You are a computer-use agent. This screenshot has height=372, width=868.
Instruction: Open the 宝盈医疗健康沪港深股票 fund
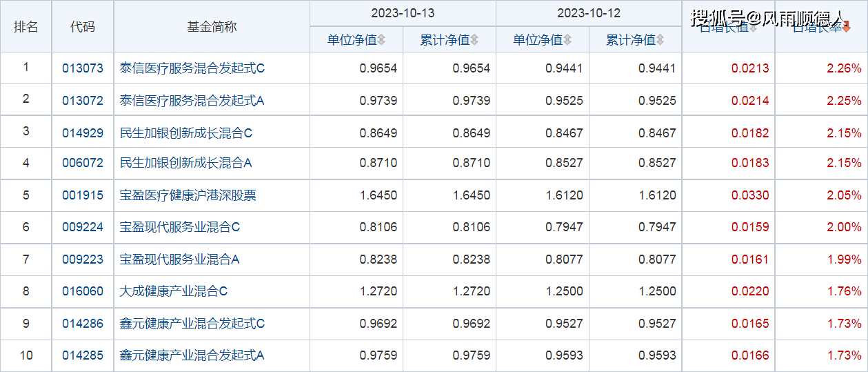pos(188,195)
